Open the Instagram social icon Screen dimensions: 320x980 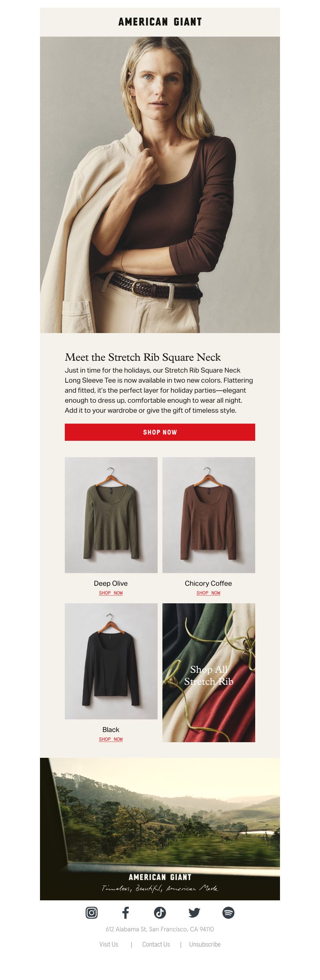pyautogui.click(x=92, y=912)
